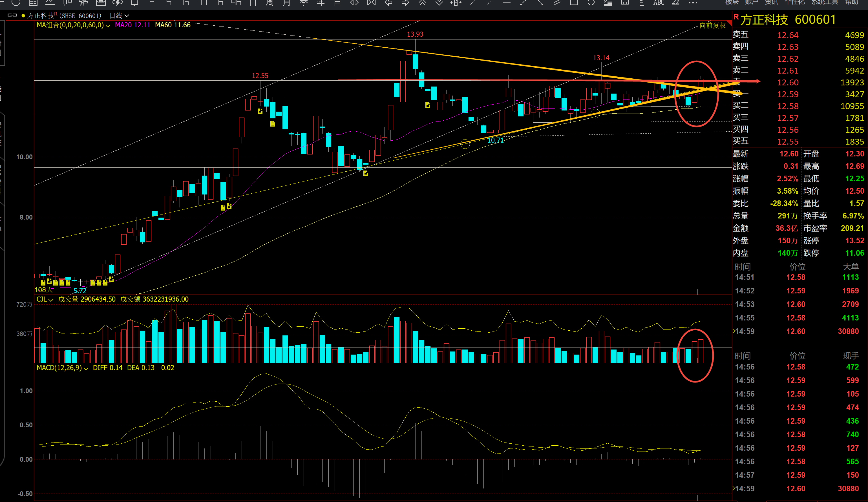Expand the MA组合 indicator dropdown
The height and width of the screenshot is (502, 868).
tap(108, 25)
